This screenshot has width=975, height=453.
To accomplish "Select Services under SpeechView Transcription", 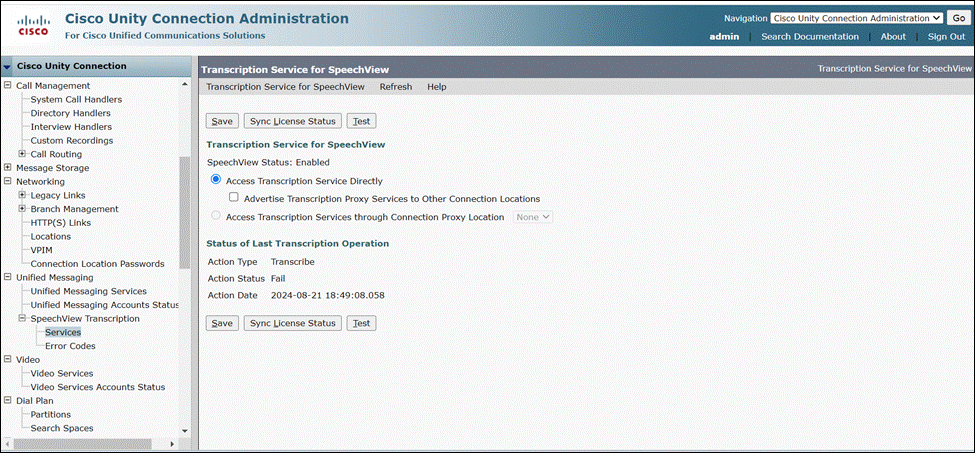I will click(x=63, y=332).
